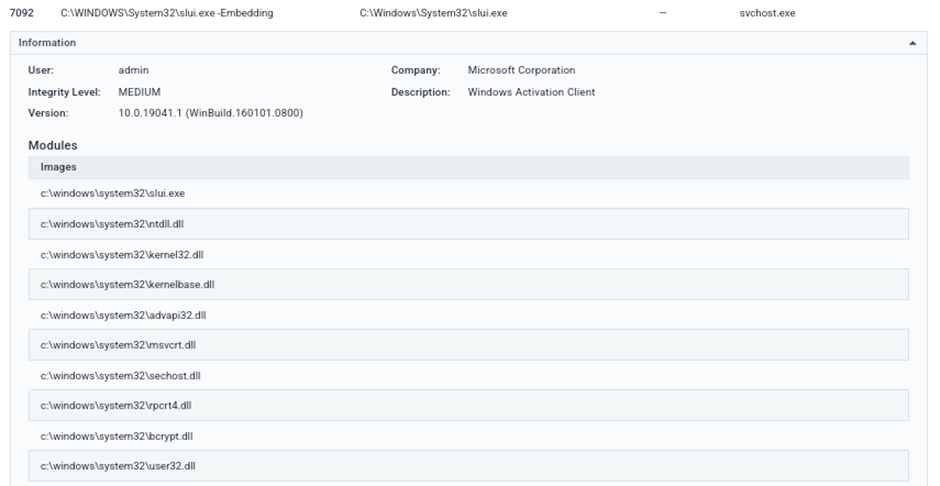The image size is (940, 486).
Task: Click the sechost.dll module row
Action: (120, 376)
